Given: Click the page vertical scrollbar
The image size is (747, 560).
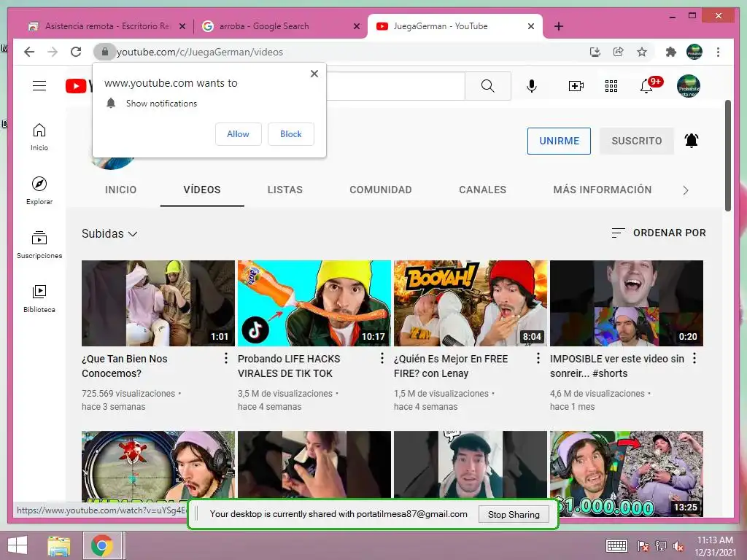Looking at the screenshot, I should click(727, 155).
